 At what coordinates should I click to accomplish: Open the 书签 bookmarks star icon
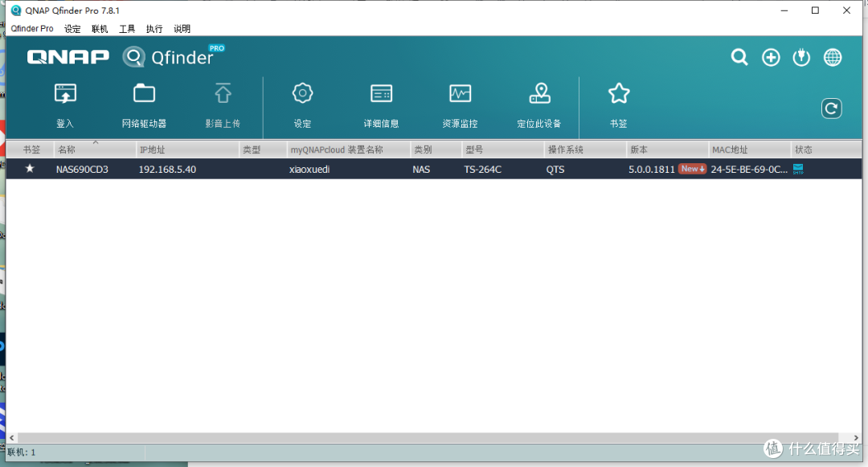(x=619, y=93)
